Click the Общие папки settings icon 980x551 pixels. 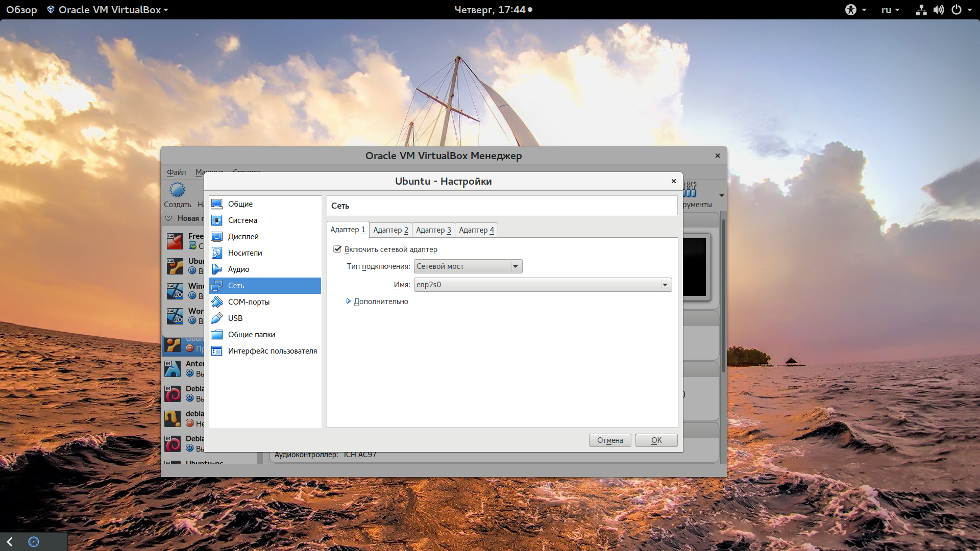pos(217,334)
